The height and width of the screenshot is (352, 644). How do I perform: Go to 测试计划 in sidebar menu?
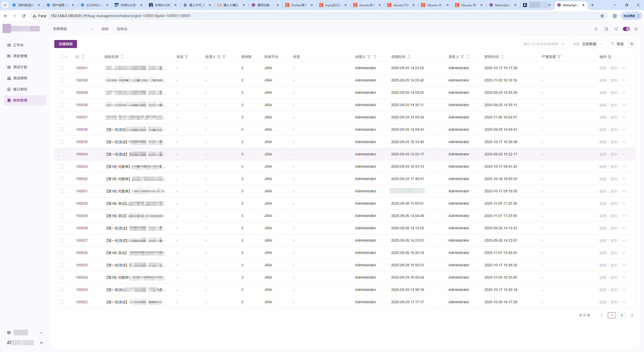[x=20, y=67]
